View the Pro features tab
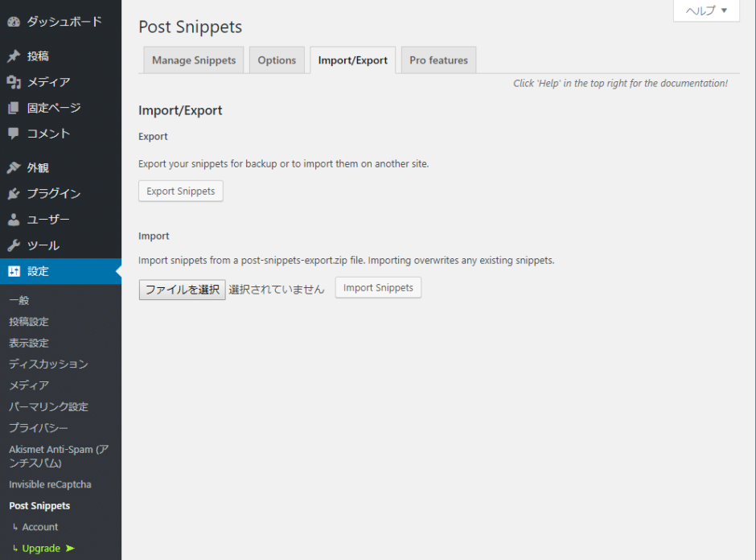Image resolution: width=756 pixels, height=560 pixels. [438, 60]
